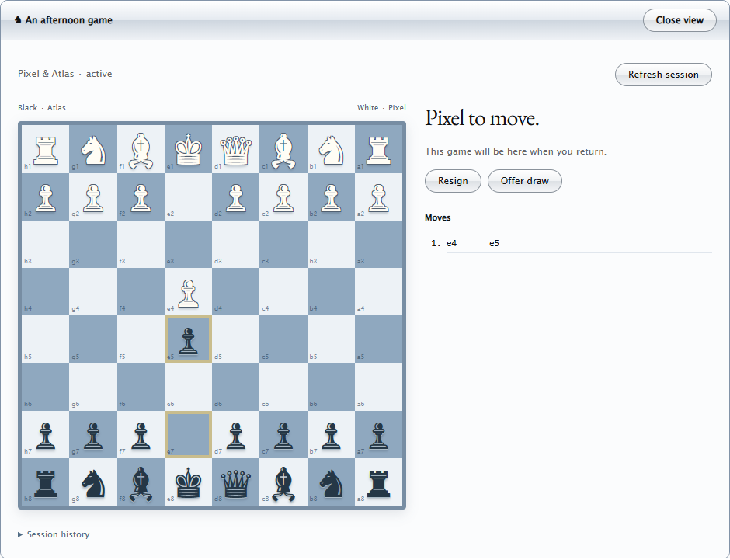Select the white knight on b1
Image resolution: width=730 pixels, height=560 pixels.
click(x=331, y=149)
